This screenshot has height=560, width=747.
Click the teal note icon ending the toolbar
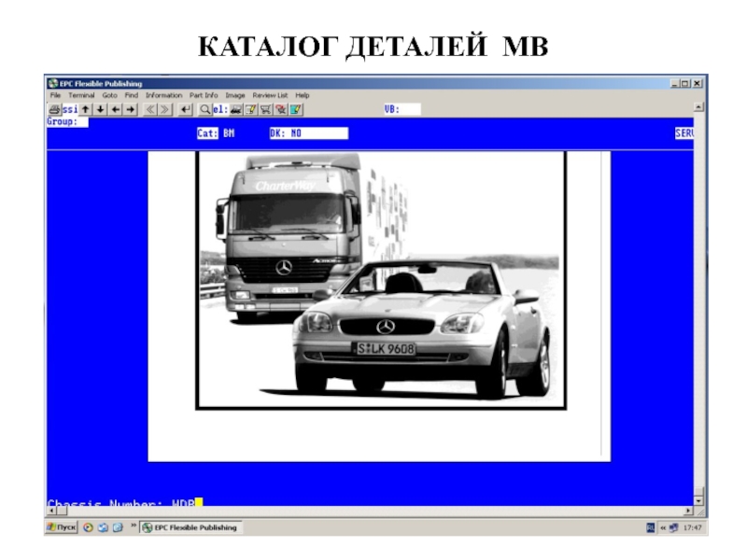pyautogui.click(x=296, y=109)
